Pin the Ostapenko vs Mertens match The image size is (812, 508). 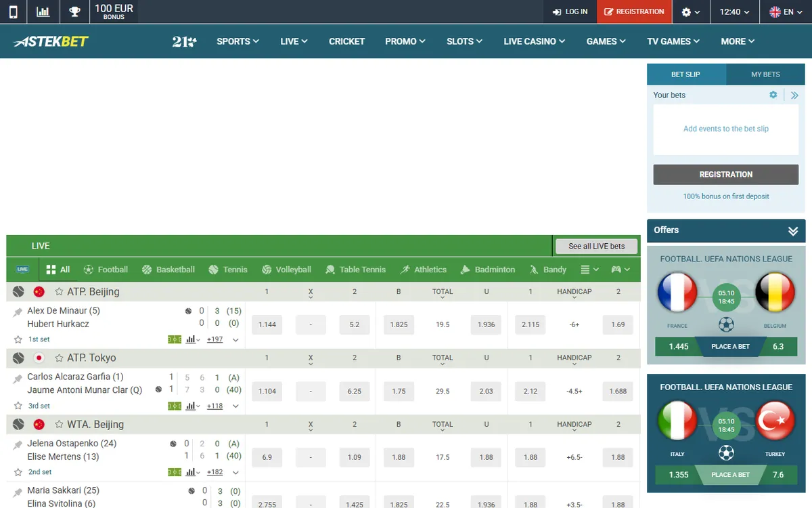coord(18,445)
